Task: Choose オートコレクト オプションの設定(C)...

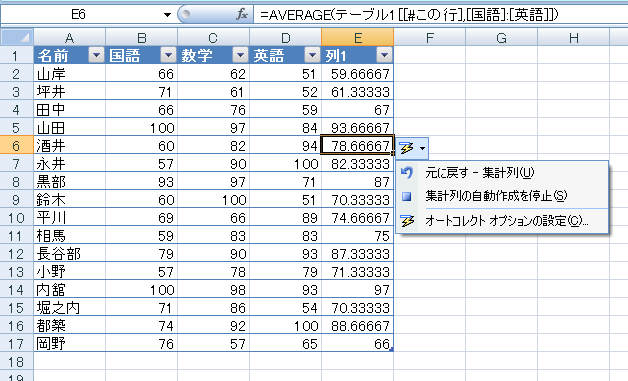Action: (x=502, y=221)
